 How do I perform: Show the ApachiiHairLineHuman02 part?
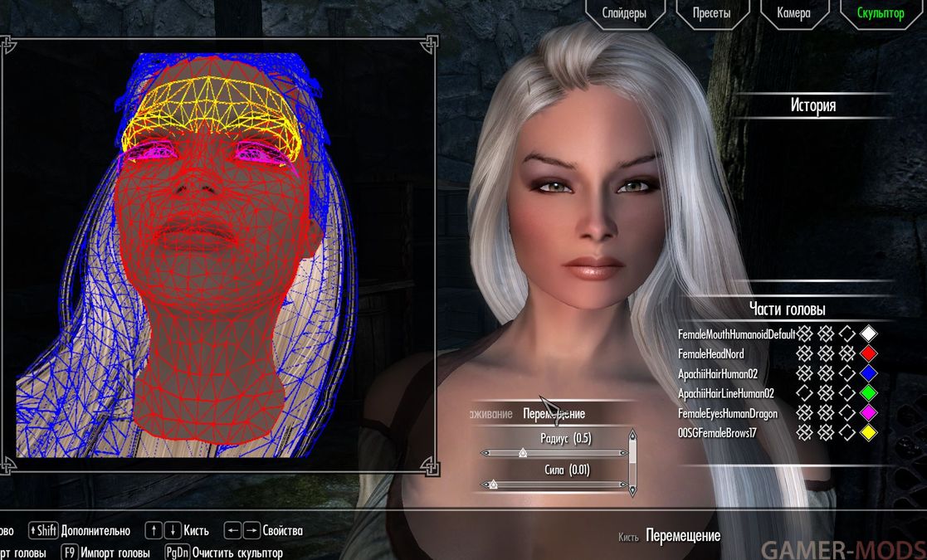pos(804,392)
